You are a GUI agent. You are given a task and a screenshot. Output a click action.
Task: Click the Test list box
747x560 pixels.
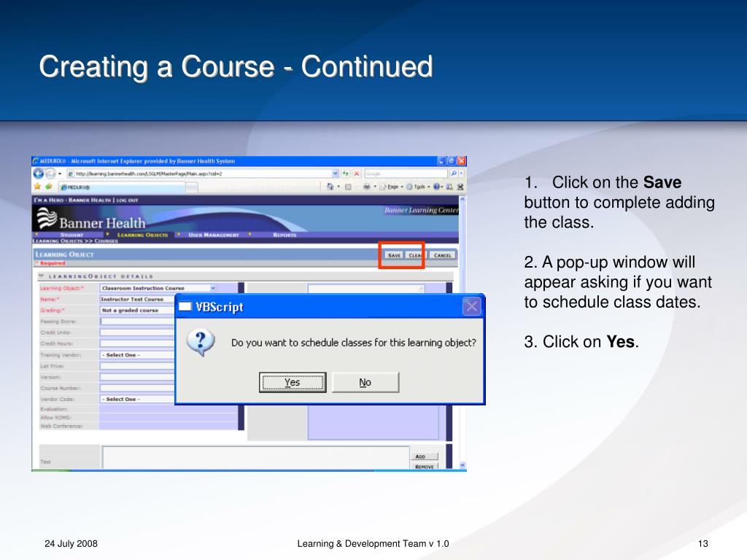click(x=256, y=458)
